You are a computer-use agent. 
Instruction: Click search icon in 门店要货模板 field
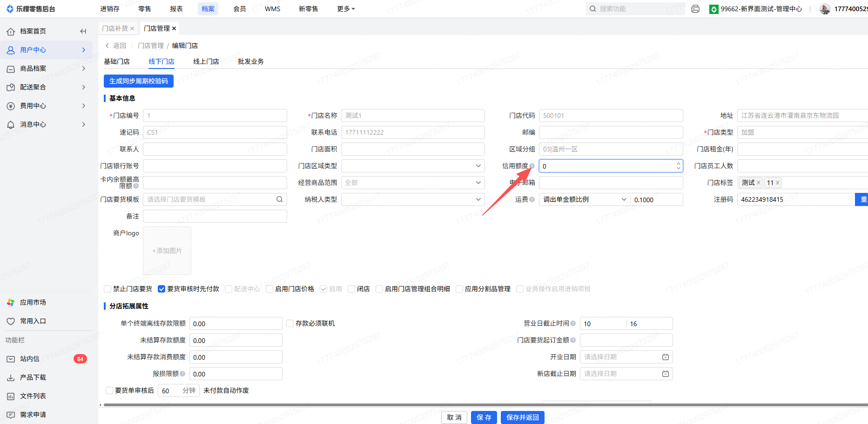(x=280, y=199)
